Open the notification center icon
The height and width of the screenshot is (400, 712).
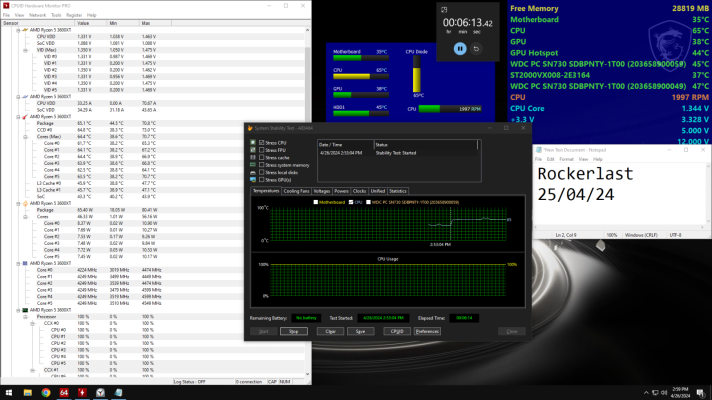[701, 393]
